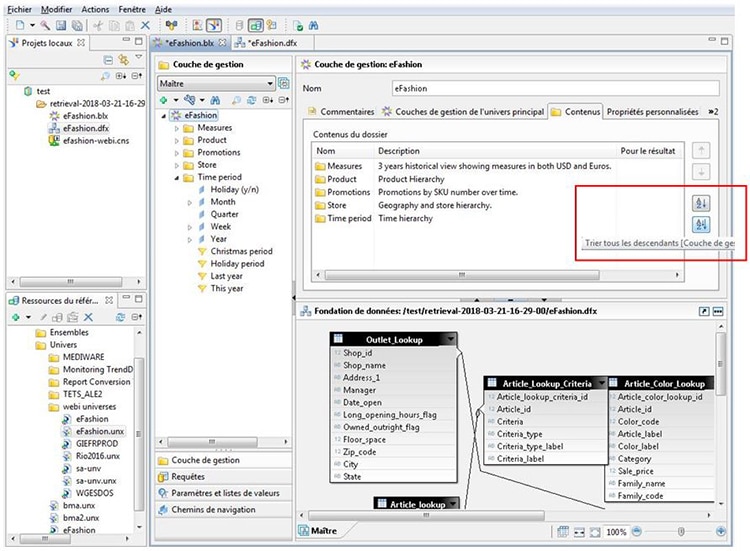Click the fit to window icon beside 100%
The height and width of the screenshot is (551, 750).
595,532
